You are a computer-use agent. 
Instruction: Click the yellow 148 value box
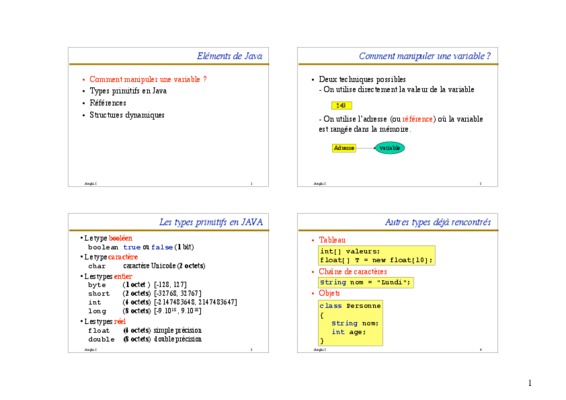[341, 105]
